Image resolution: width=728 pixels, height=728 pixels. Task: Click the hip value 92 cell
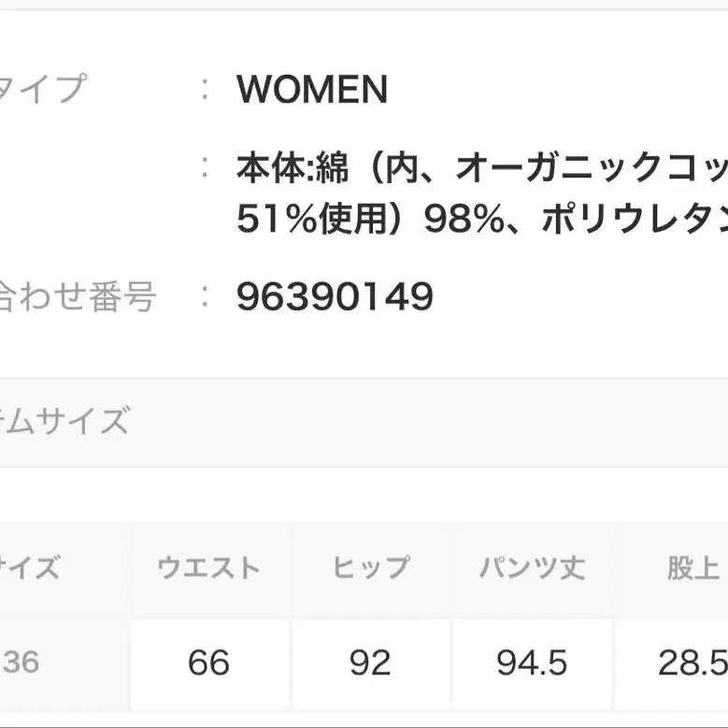(x=370, y=663)
